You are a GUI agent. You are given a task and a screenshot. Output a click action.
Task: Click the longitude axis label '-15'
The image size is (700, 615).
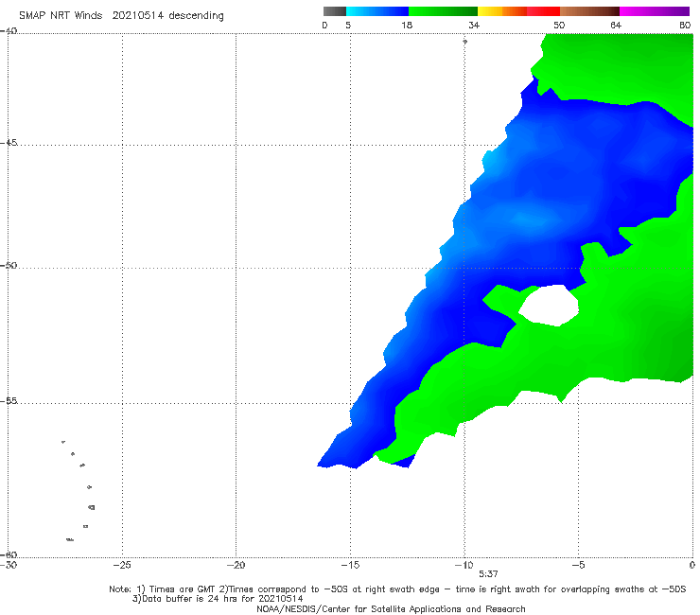pos(350,566)
